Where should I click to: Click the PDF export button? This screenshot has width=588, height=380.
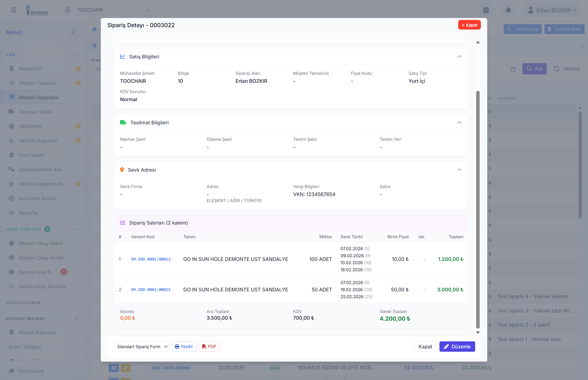(209, 346)
